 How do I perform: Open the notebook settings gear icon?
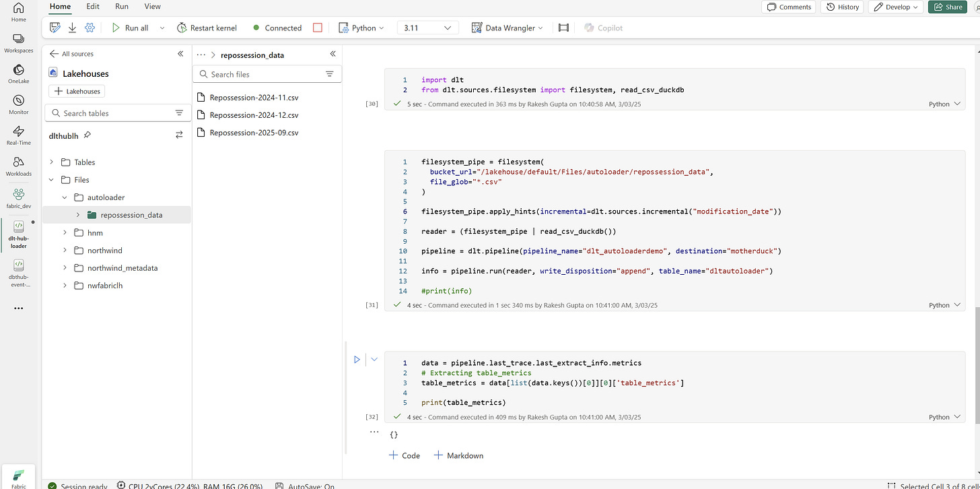tap(90, 28)
